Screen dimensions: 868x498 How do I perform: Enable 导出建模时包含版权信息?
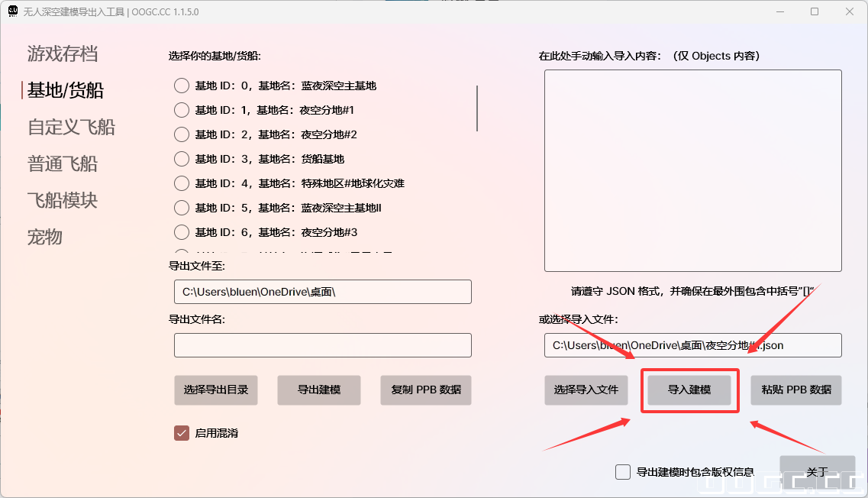tap(623, 472)
